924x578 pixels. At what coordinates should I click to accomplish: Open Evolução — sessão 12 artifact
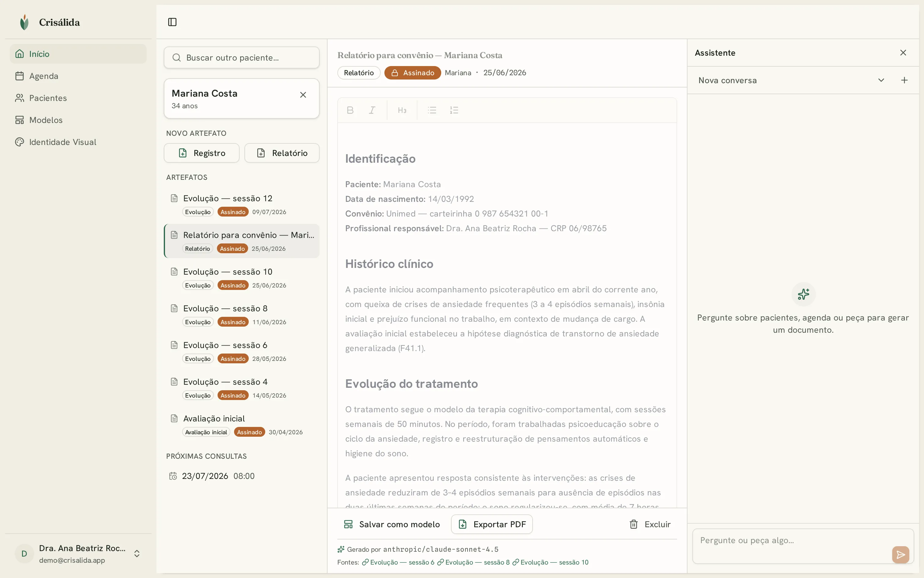(x=242, y=205)
